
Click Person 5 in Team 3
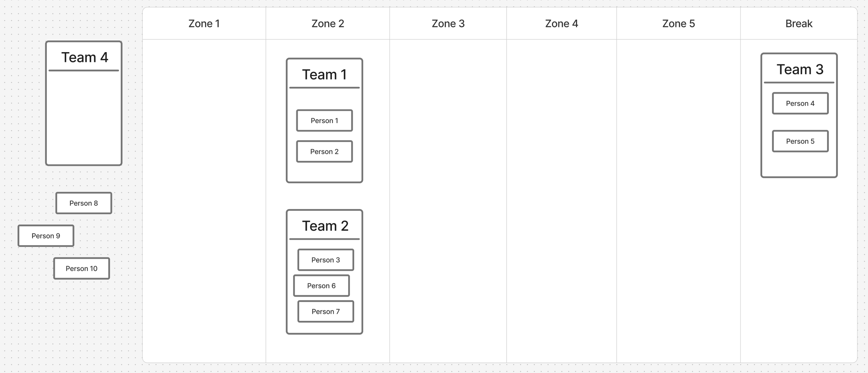(x=800, y=141)
